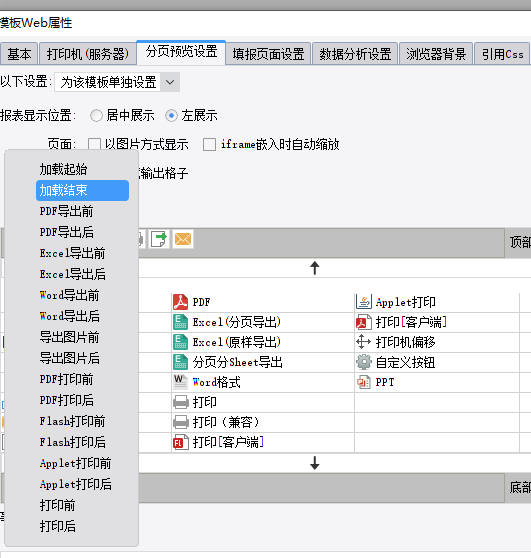Screen dimensions: 531x558
Task: Click the export icon in top toolbar
Action: point(159,239)
